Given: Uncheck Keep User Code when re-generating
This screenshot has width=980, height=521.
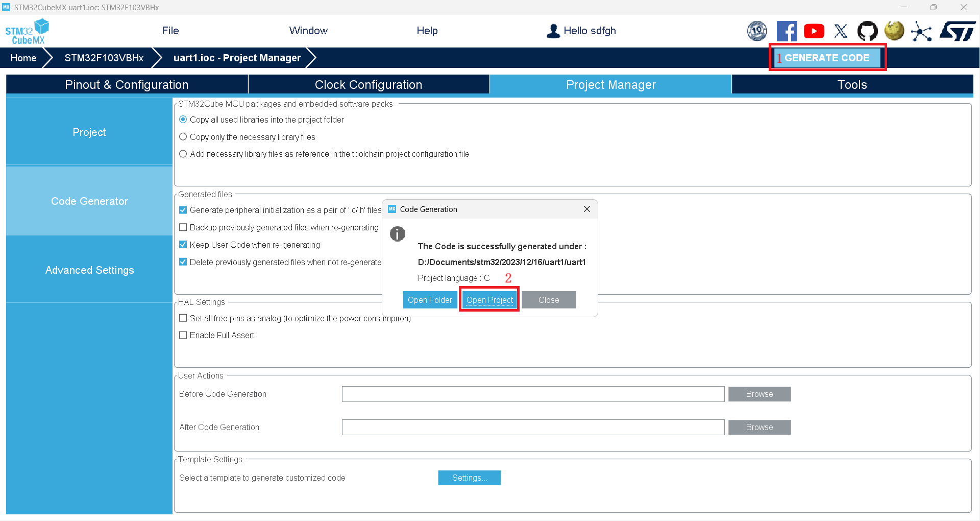Looking at the screenshot, I should pos(183,245).
